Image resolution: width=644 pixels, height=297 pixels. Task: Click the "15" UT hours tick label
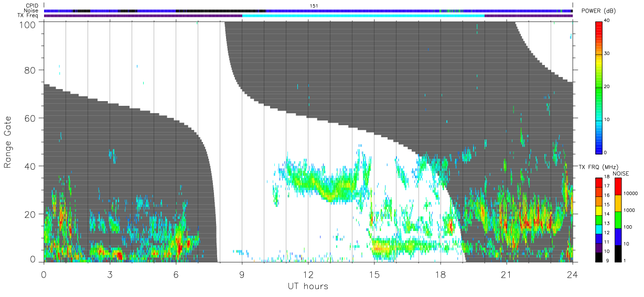(x=374, y=274)
